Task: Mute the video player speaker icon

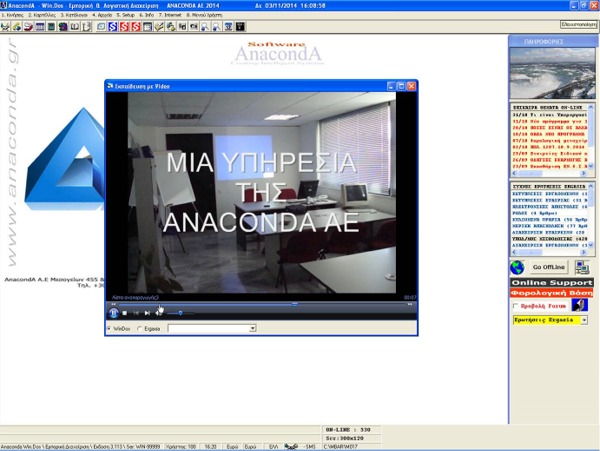Action: 159,313
